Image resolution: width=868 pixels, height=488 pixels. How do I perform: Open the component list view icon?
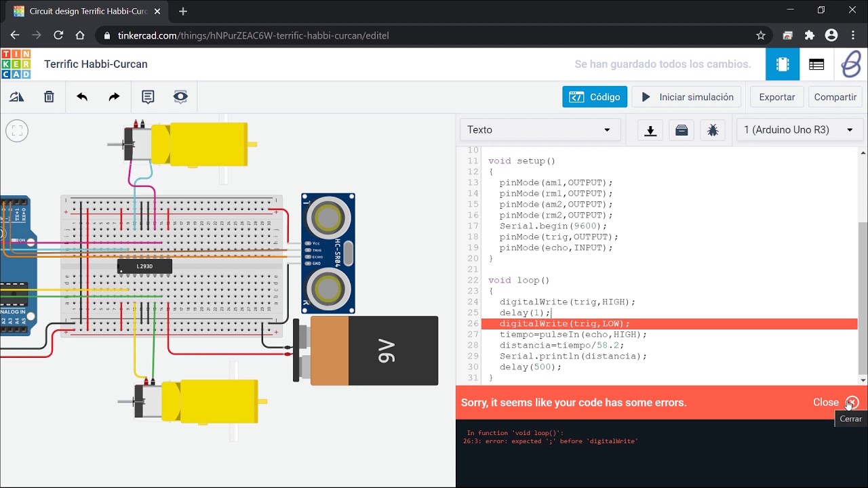816,64
